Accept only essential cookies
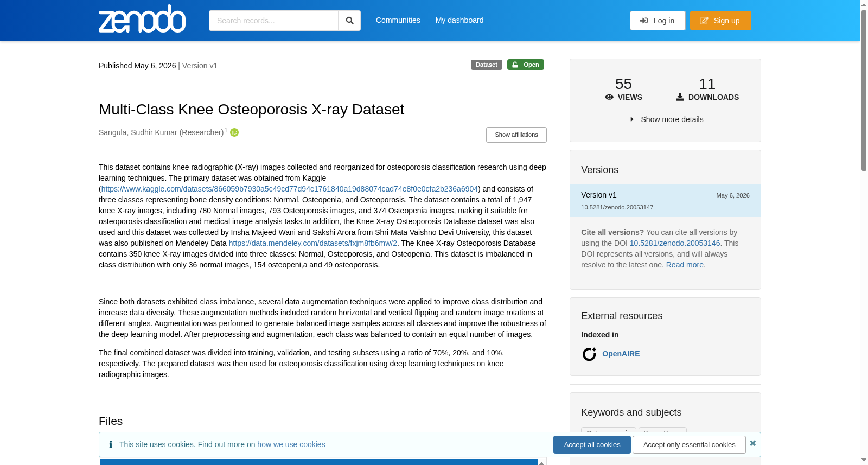 point(689,445)
